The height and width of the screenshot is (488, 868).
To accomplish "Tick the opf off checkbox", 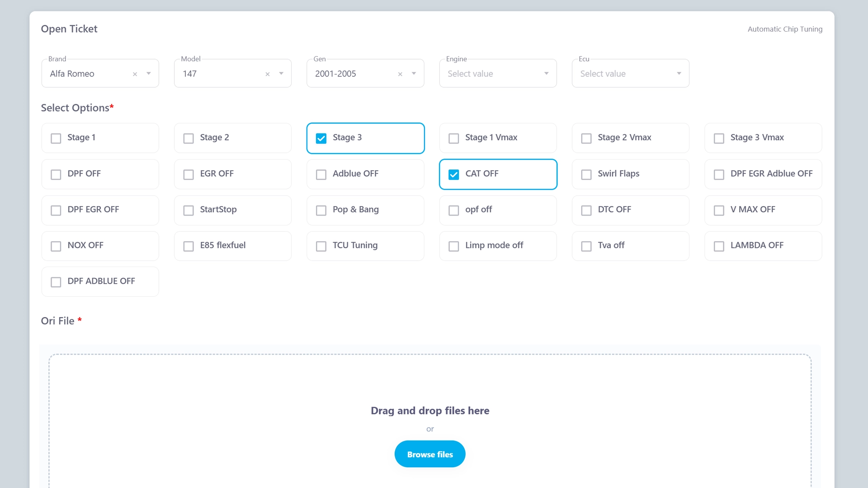I will 454,211.
